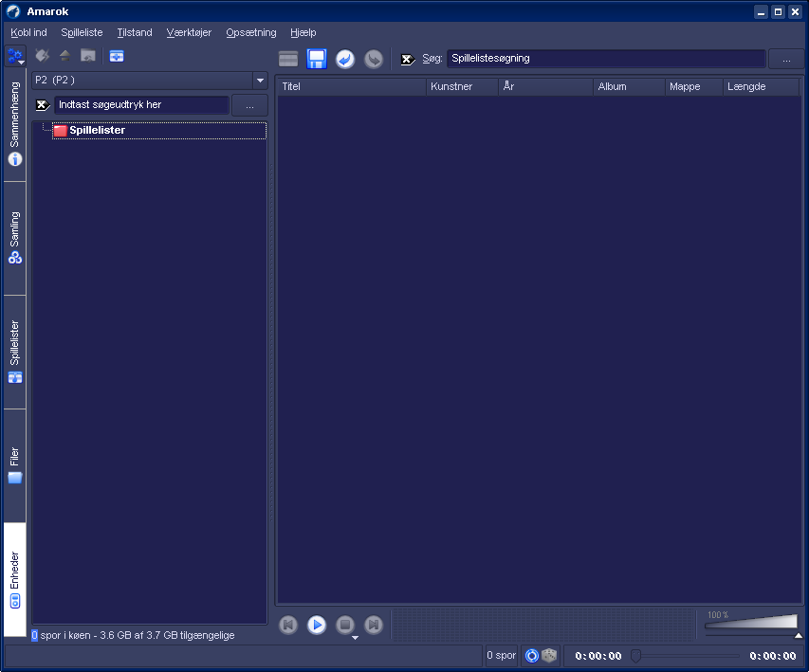Toggle random mode dice icon
Viewport: 809px width, 672px height.
coord(549,656)
